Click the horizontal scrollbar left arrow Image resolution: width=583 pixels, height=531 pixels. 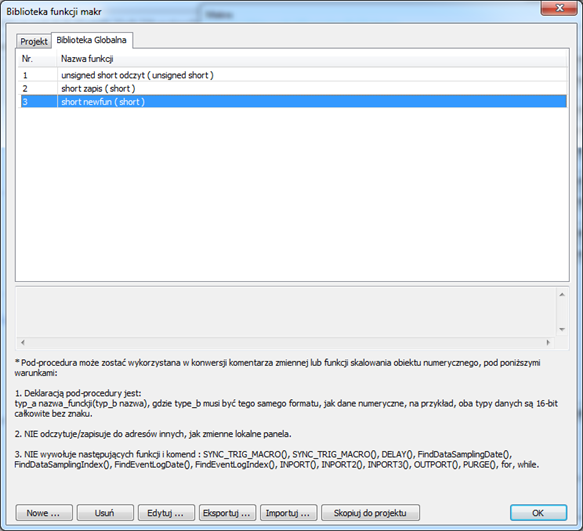23,342
